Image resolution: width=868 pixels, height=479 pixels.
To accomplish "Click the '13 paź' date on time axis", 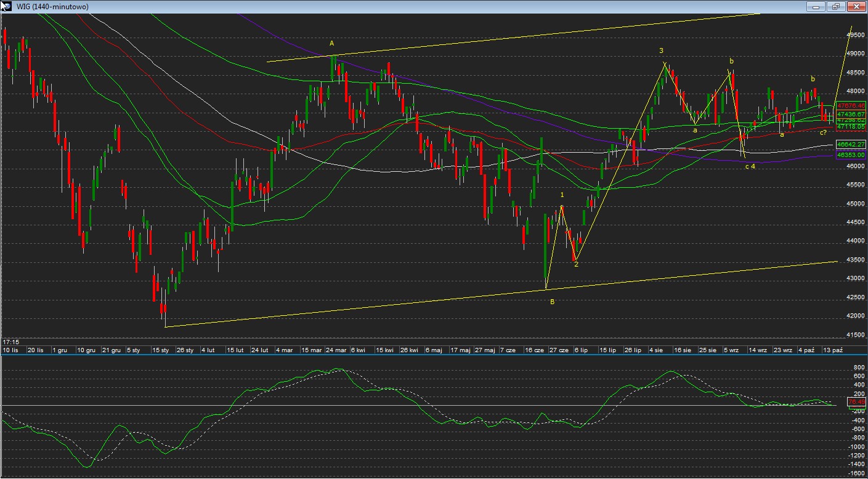I will [x=833, y=350].
